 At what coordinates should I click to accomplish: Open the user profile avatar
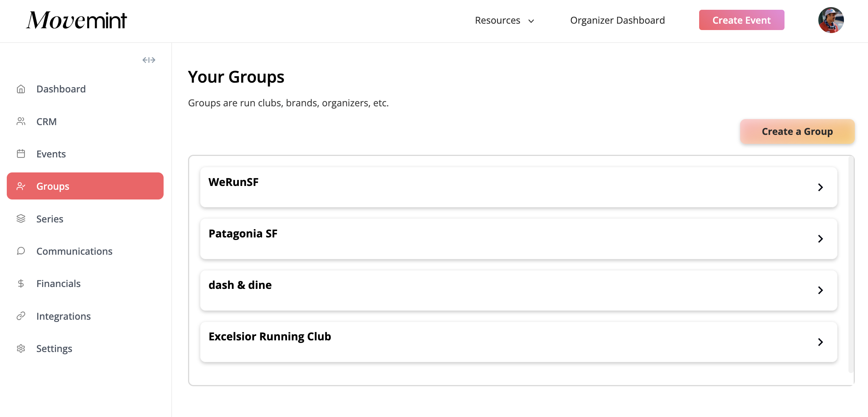click(831, 20)
